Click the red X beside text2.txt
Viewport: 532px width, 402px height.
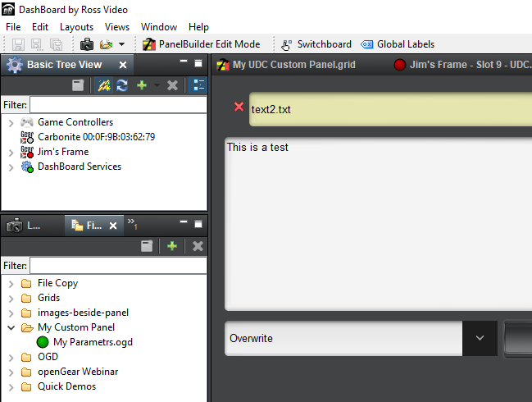tap(239, 107)
